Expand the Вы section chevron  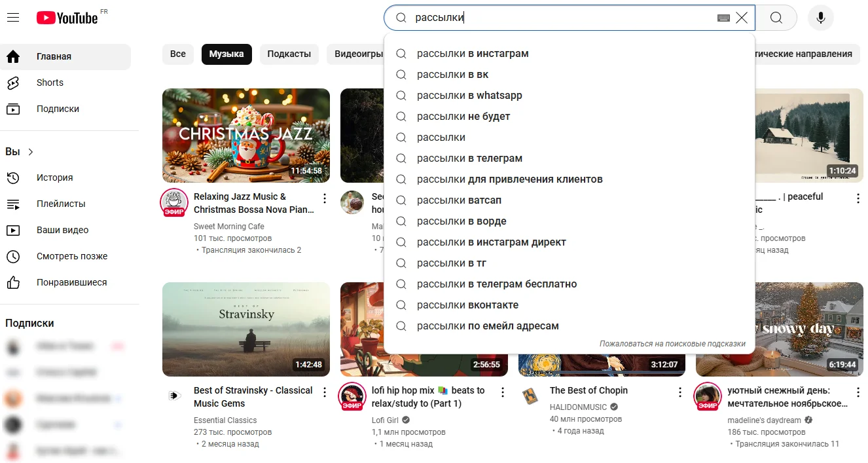pyautogui.click(x=30, y=152)
